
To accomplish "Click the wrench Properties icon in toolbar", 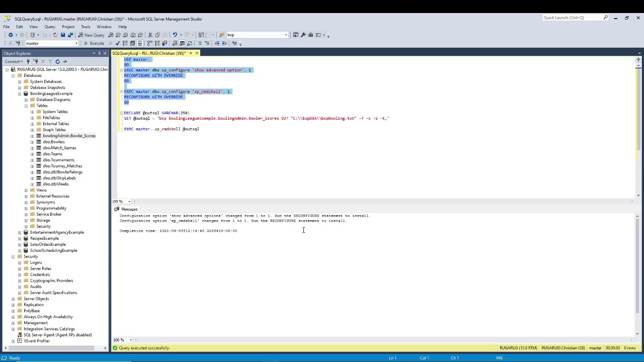I will (x=303, y=35).
